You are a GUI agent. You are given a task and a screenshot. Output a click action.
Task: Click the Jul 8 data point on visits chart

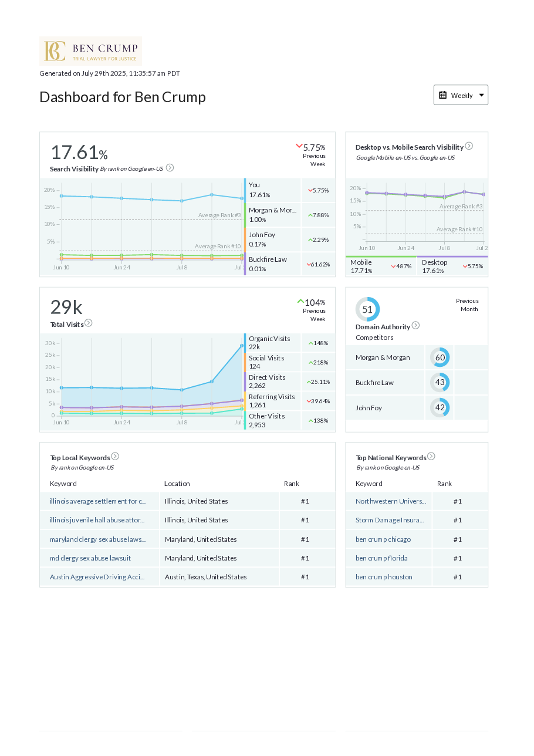(x=182, y=390)
